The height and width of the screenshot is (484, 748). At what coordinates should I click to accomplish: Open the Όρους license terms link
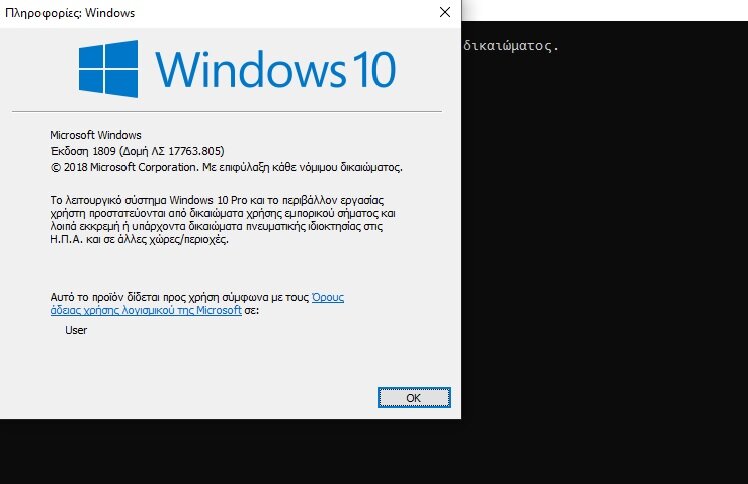tap(328, 297)
